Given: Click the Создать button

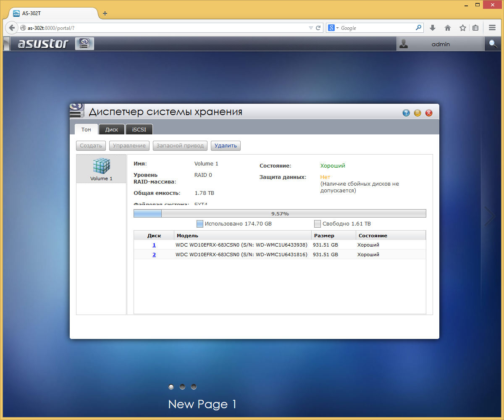Looking at the screenshot, I should coord(91,146).
